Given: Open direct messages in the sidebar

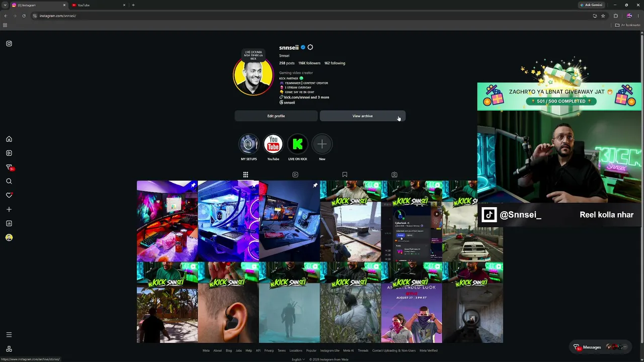Looking at the screenshot, I should (x=9, y=167).
